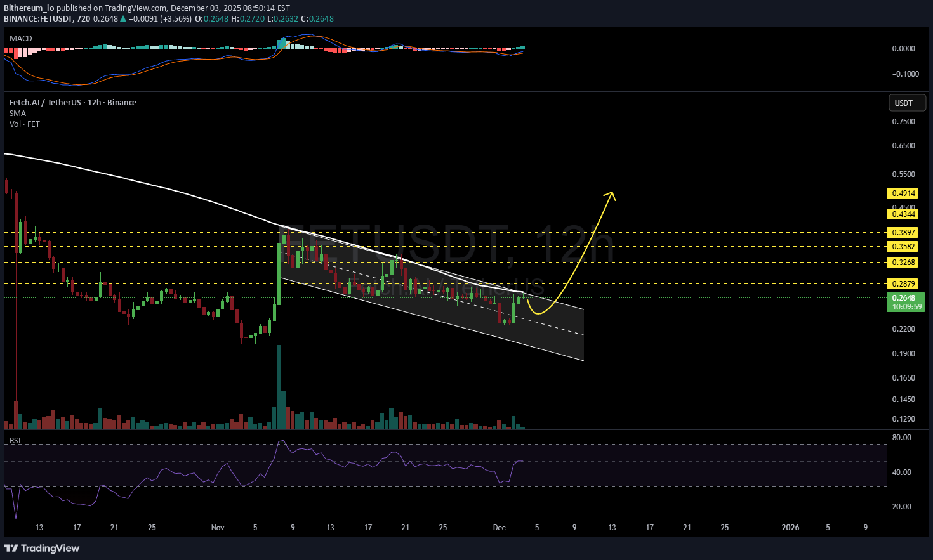Click the Vol · FET indicator label
The width and height of the screenshot is (933, 560).
[x=25, y=124]
